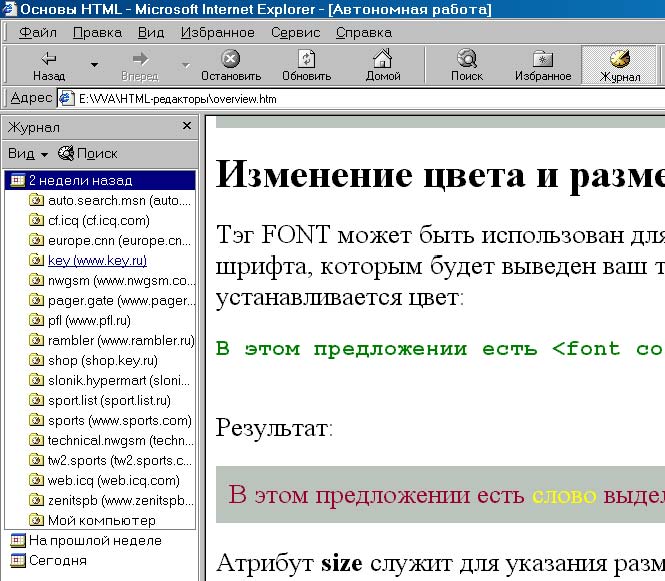This screenshot has height=581, width=665.
Task: Click the 'Журнал' side panel header title
Action: pos(34,127)
